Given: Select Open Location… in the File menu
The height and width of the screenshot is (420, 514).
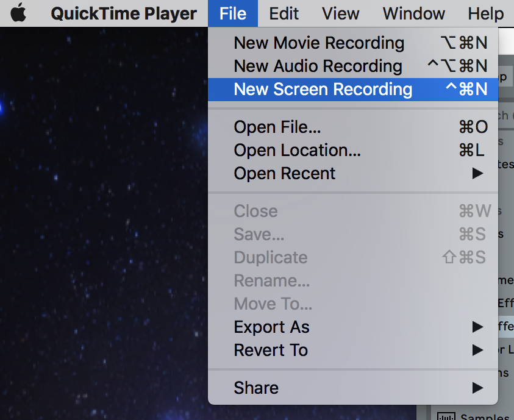Looking at the screenshot, I should click(x=352, y=151).
